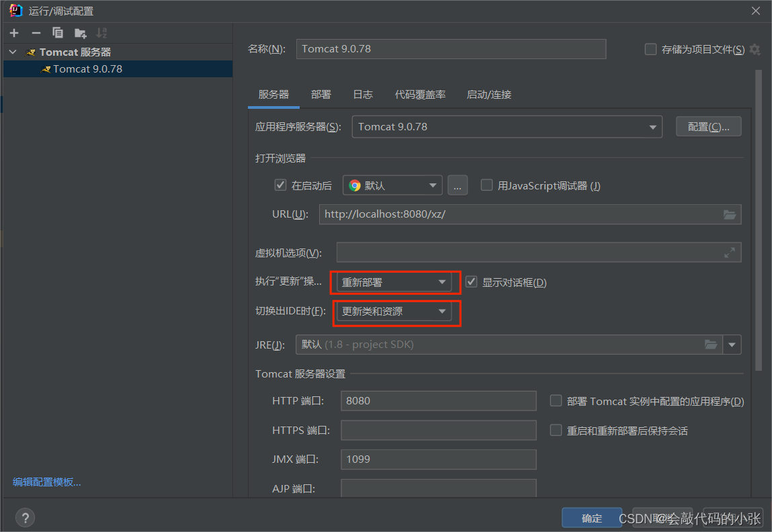This screenshot has height=532, width=772.
Task: Switch to the Server tab
Action: coord(273,95)
